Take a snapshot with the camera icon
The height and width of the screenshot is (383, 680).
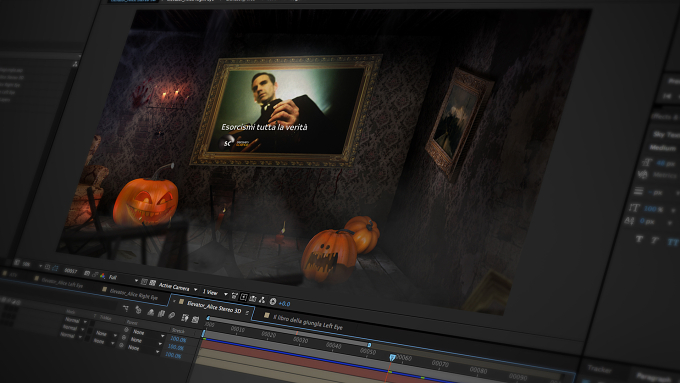(x=87, y=273)
